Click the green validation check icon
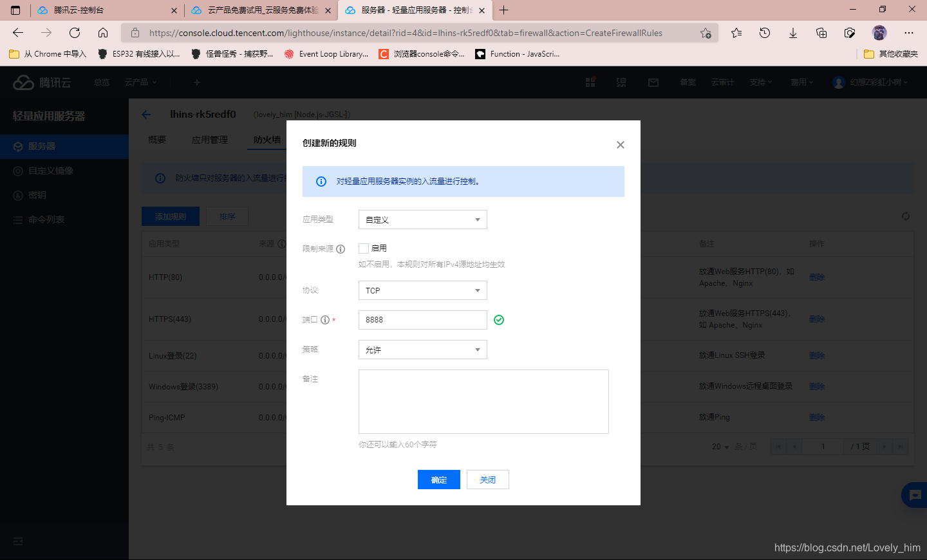 [x=499, y=320]
